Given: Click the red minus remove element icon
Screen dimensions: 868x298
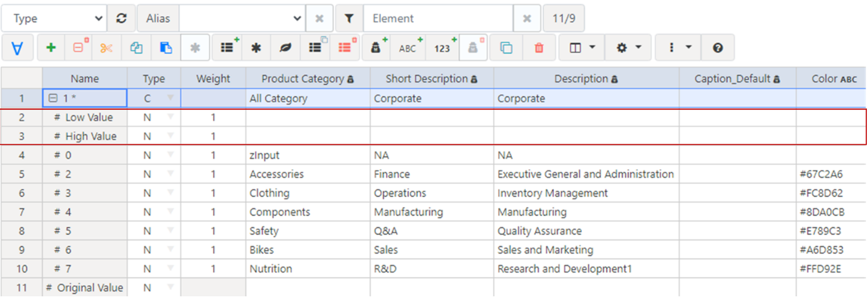Looking at the screenshot, I should click(x=79, y=48).
